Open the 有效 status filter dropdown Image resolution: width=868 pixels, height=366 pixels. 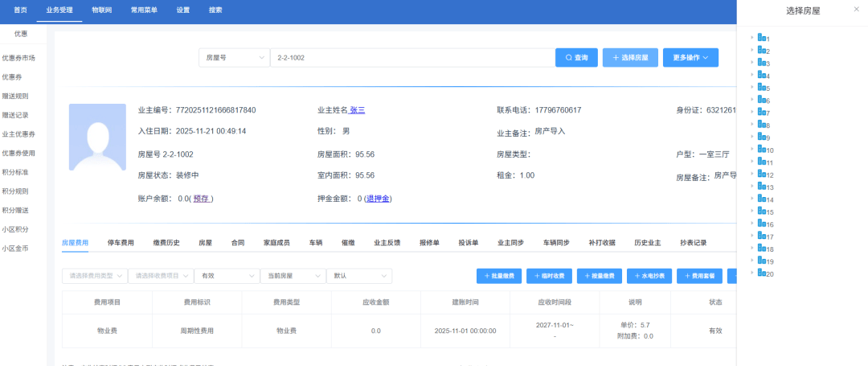pyautogui.click(x=226, y=276)
